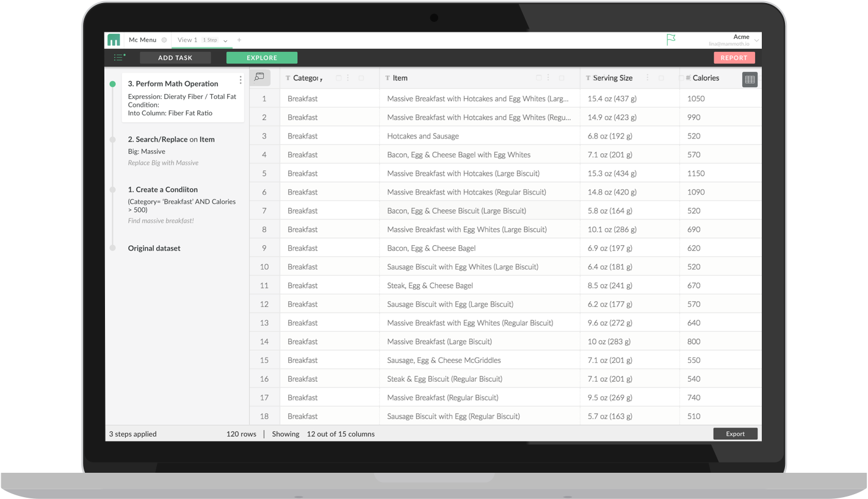
Task: Click the T type icon on the Item column
Action: (387, 77)
